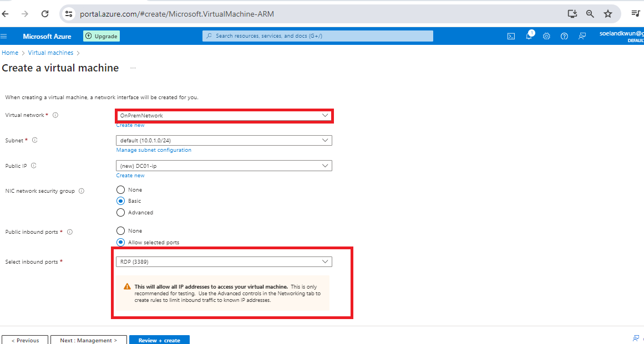Select None for NIC network security group
Screen dimensions: 644x344
[x=120, y=189]
